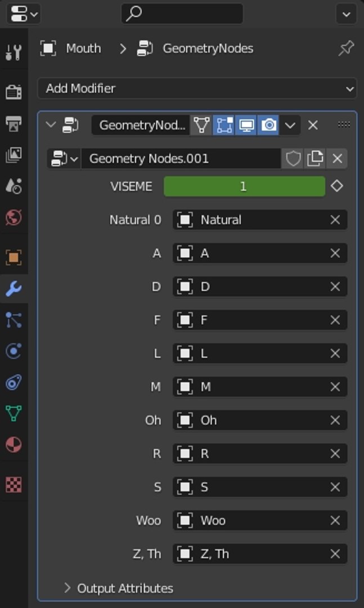Open the Add Modifier dropdown
Image resolution: width=364 pixels, height=608 pixels.
point(197,88)
